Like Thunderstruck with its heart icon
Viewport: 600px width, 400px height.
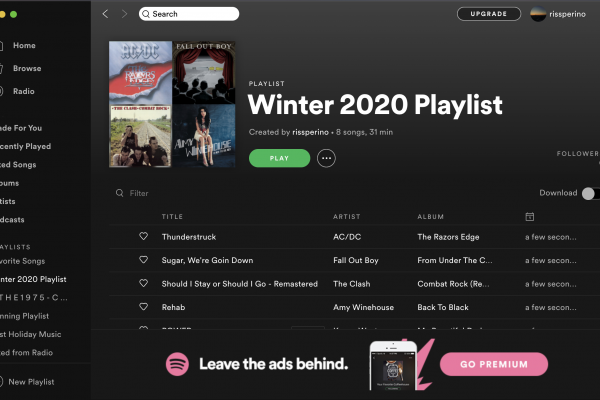pos(143,236)
